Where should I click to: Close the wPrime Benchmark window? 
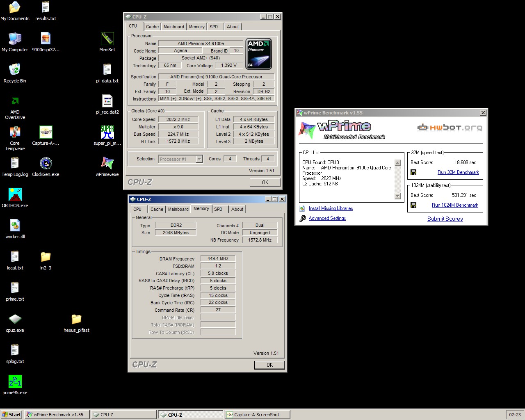483,112
